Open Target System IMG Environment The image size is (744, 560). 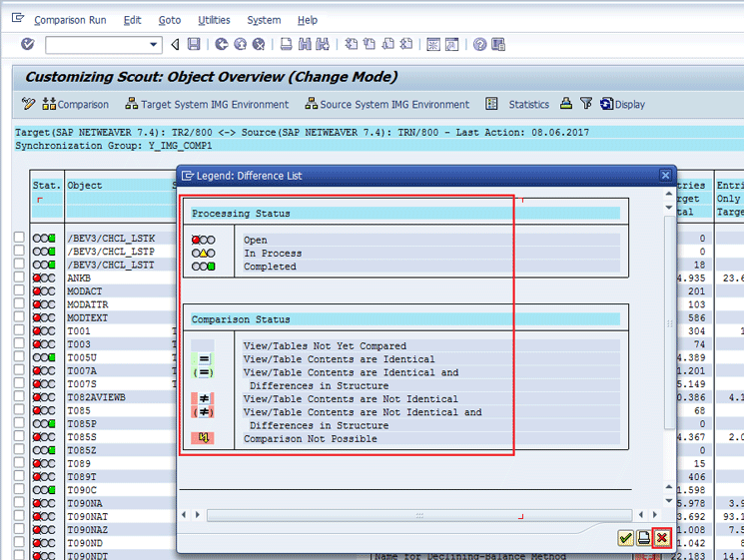pos(207,105)
